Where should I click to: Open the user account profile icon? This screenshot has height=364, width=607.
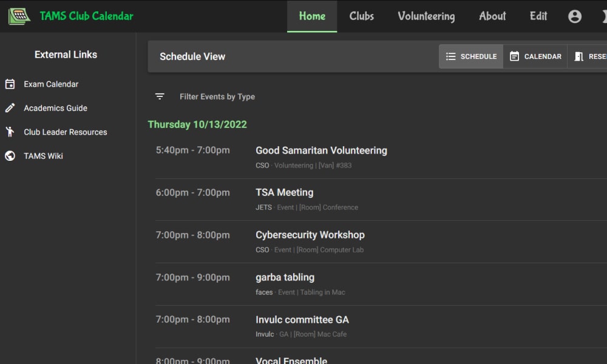[575, 16]
